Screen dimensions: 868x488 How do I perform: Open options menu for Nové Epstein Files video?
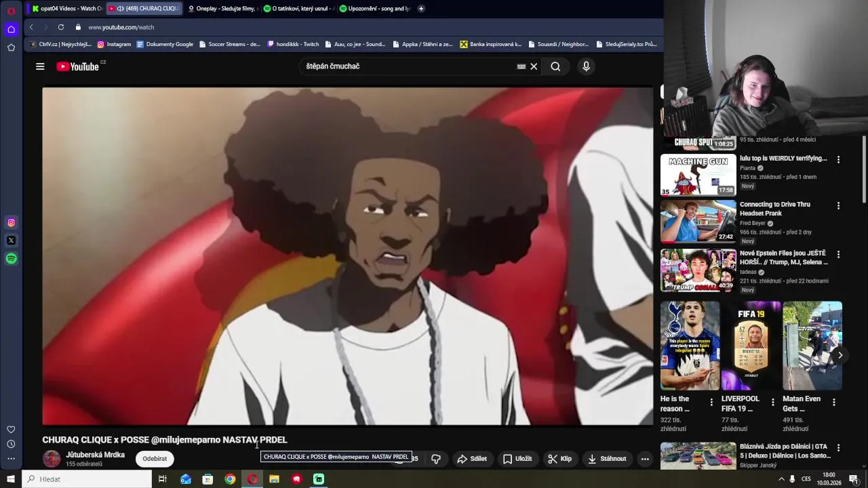[x=838, y=254]
